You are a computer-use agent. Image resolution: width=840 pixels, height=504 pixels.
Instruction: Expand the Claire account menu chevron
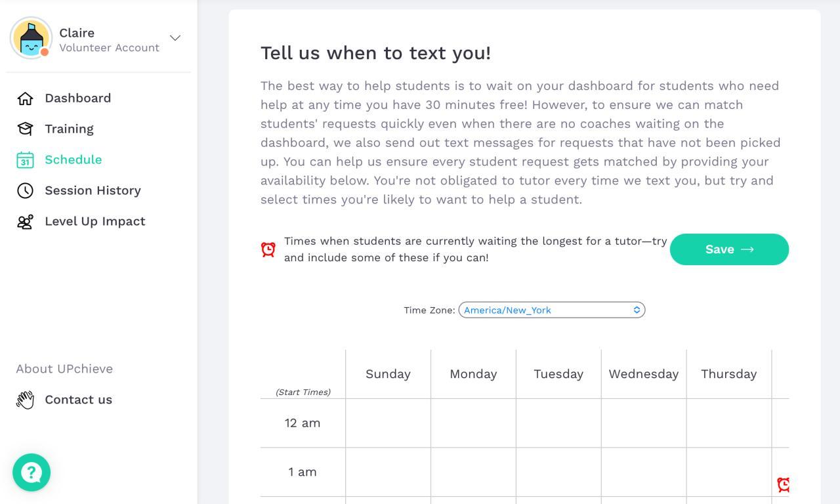pyautogui.click(x=175, y=38)
